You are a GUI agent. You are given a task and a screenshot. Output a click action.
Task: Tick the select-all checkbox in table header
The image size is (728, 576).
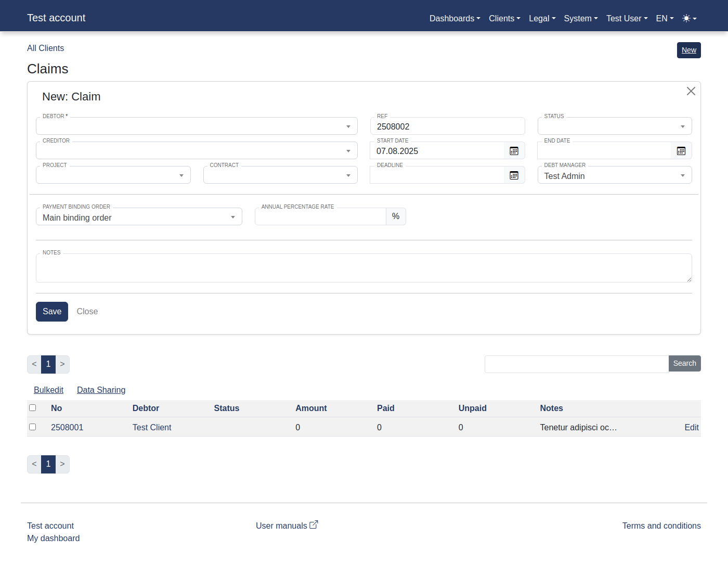[33, 408]
